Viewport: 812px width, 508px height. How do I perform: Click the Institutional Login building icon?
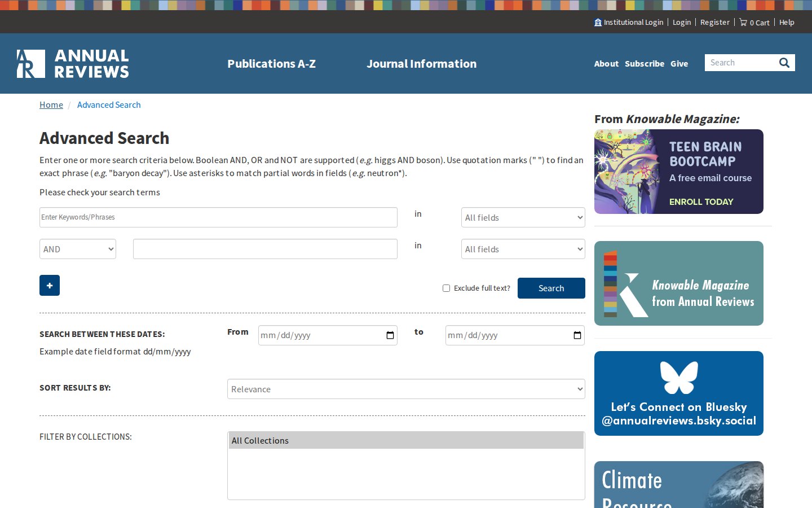point(598,23)
